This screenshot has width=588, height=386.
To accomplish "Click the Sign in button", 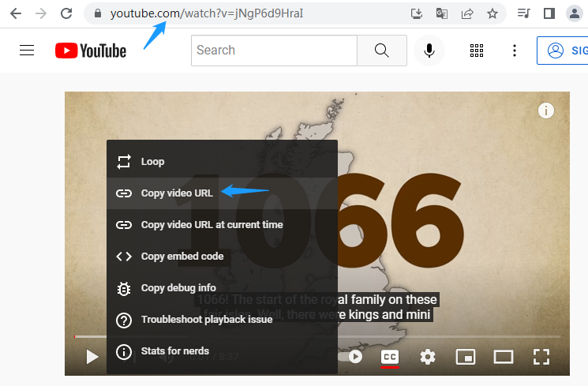I will [x=563, y=51].
